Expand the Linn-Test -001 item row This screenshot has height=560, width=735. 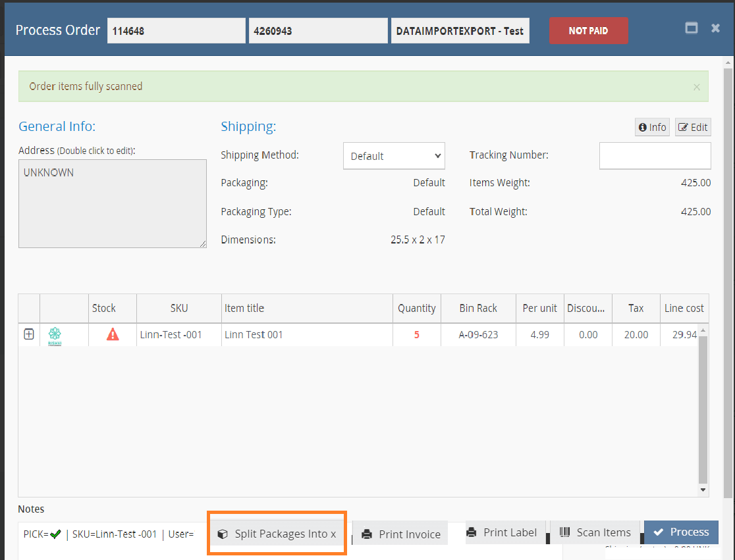29,334
